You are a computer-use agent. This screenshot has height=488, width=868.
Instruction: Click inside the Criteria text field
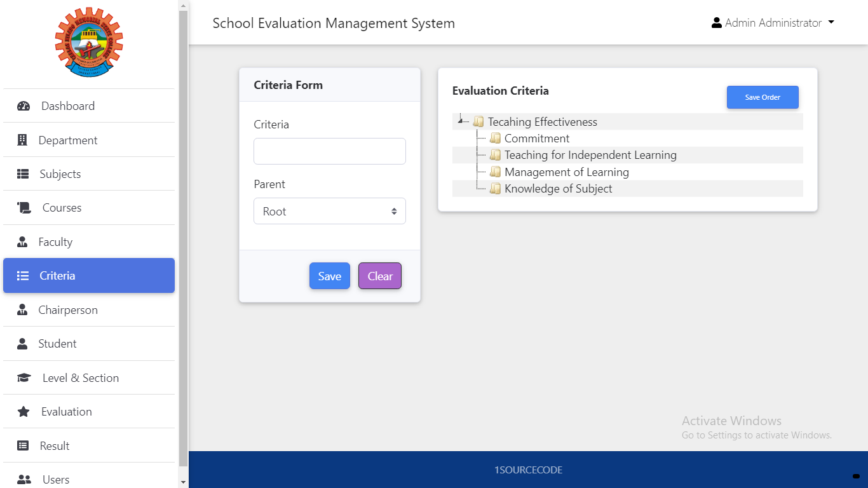pyautogui.click(x=329, y=151)
